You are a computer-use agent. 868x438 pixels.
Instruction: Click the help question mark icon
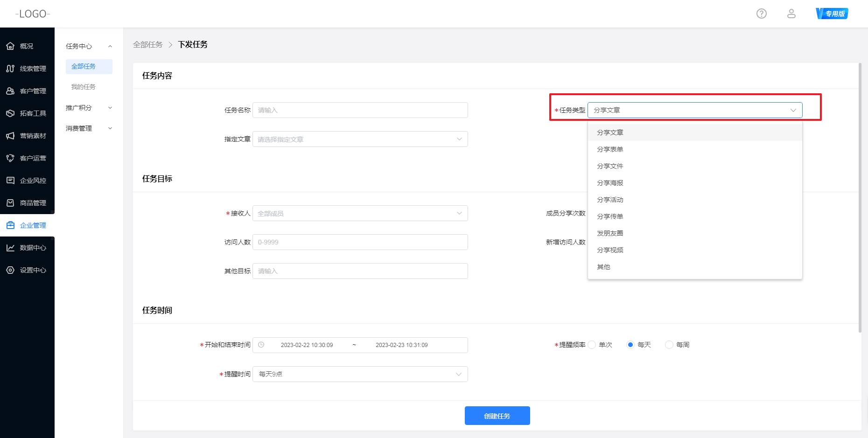coord(761,14)
